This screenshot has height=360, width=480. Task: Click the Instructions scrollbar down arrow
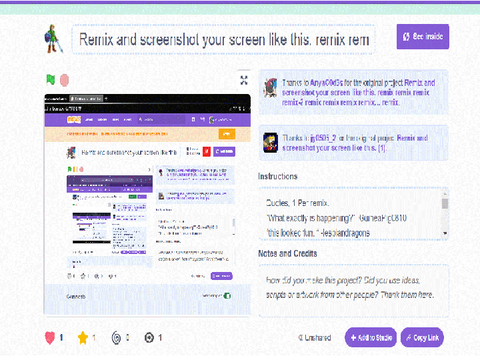pos(445,233)
